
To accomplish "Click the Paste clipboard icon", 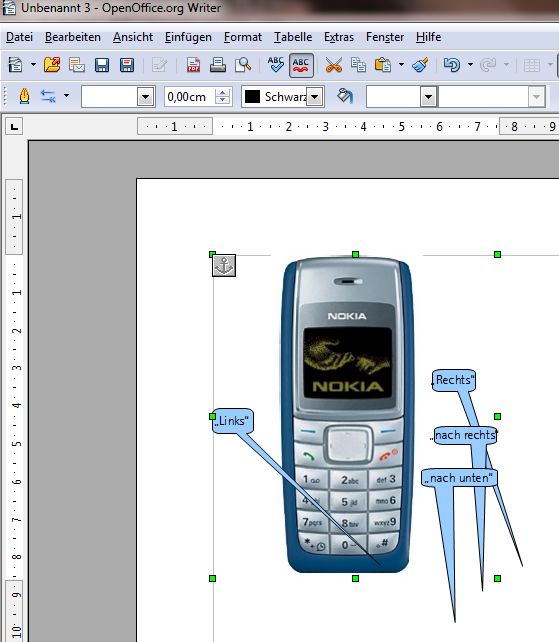I will 383,65.
